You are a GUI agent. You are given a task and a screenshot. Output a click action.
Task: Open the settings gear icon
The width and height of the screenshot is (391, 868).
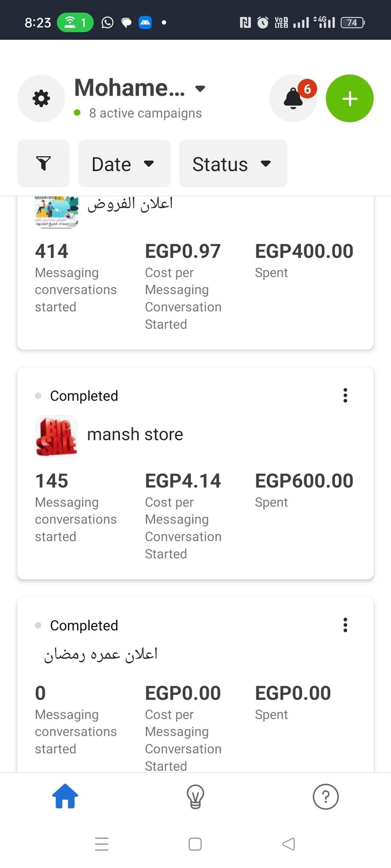pyautogui.click(x=41, y=98)
